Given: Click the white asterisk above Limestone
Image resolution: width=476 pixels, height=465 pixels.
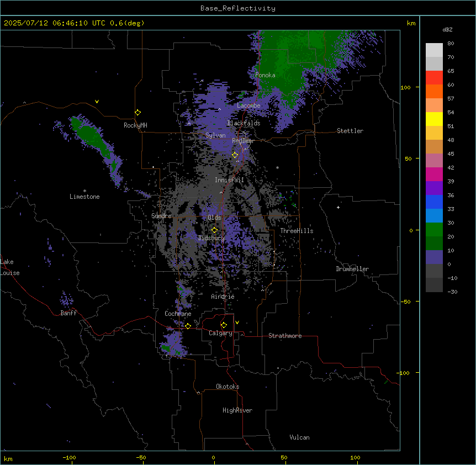Looking at the screenshot, I should pyautogui.click(x=84, y=191).
